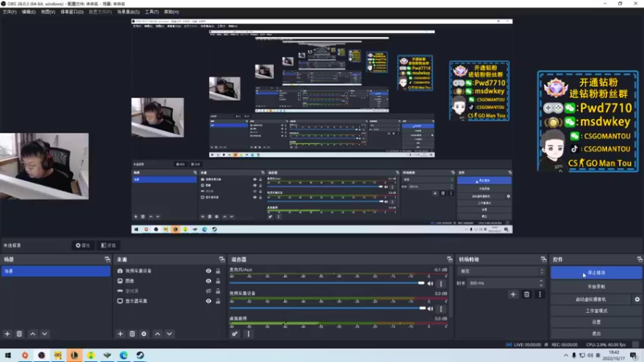Open 停靠窗口(D) menu
Image resolution: width=644 pixels, height=362 pixels.
click(72, 12)
